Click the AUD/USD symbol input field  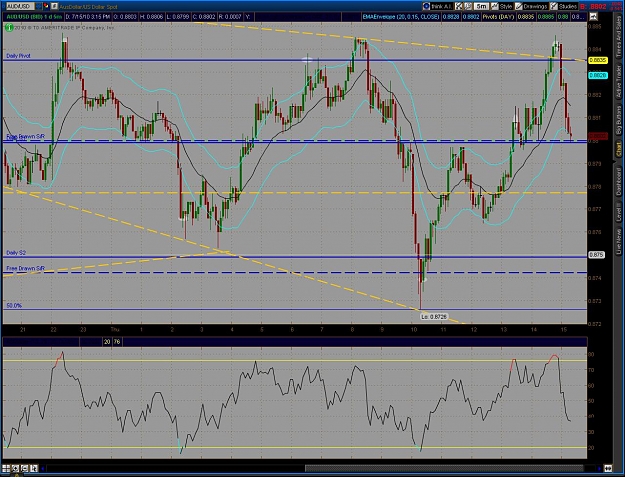tap(20, 6)
